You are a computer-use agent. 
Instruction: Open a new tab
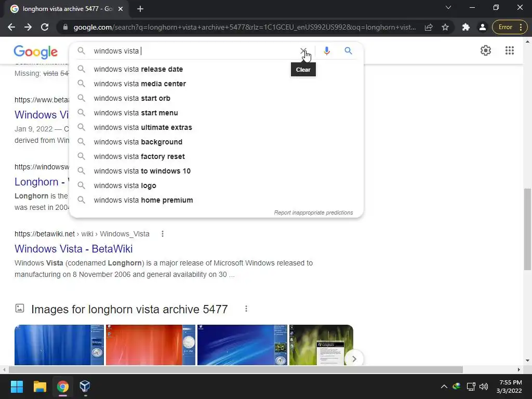click(x=140, y=9)
